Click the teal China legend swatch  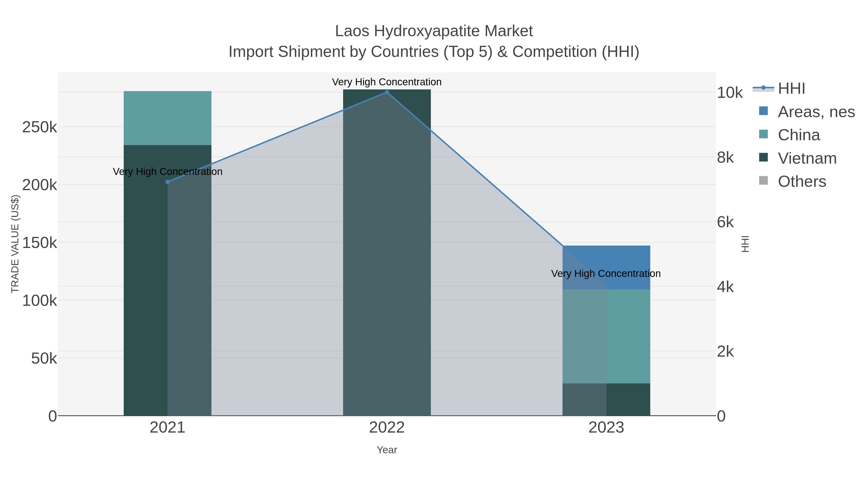(763, 134)
